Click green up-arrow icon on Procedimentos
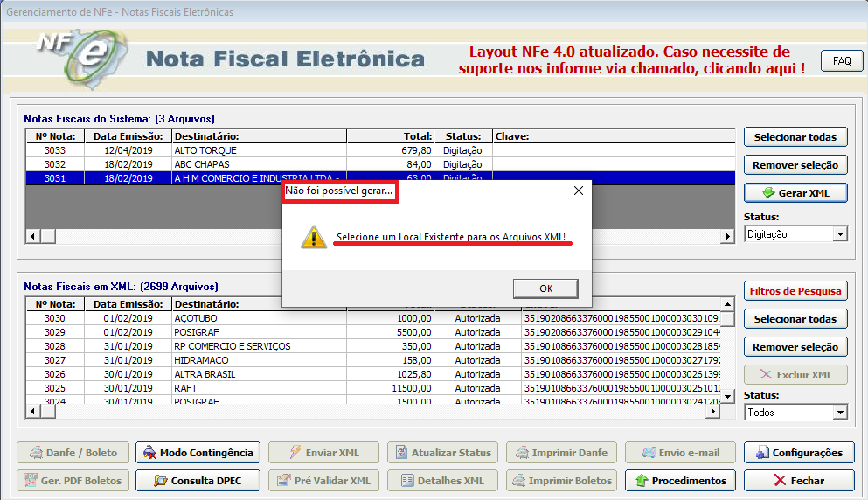 [642, 480]
